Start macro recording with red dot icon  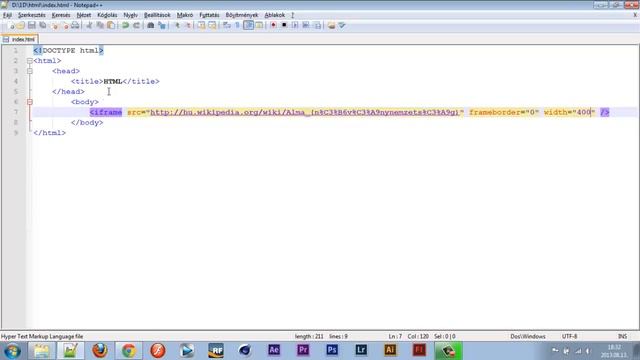point(273,25)
